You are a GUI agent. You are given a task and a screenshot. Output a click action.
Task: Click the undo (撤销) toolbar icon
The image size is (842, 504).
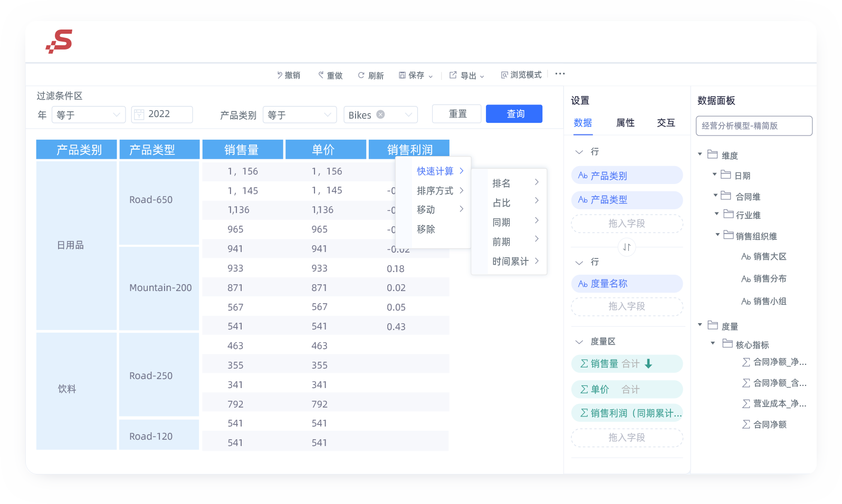click(280, 75)
